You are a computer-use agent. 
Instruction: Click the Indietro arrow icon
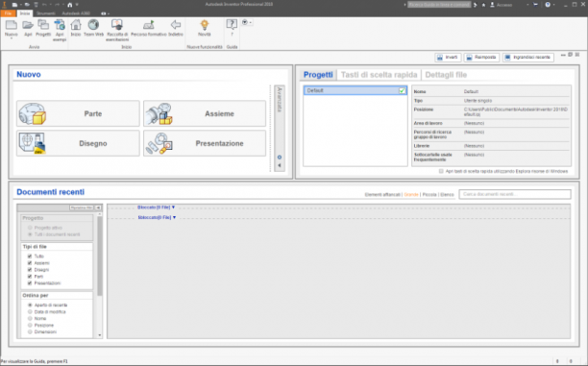(176, 25)
